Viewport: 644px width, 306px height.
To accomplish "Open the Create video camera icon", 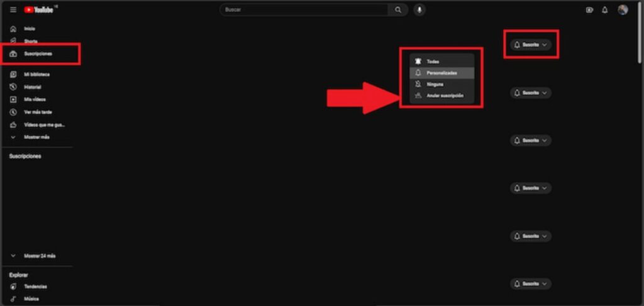I will pos(589,10).
